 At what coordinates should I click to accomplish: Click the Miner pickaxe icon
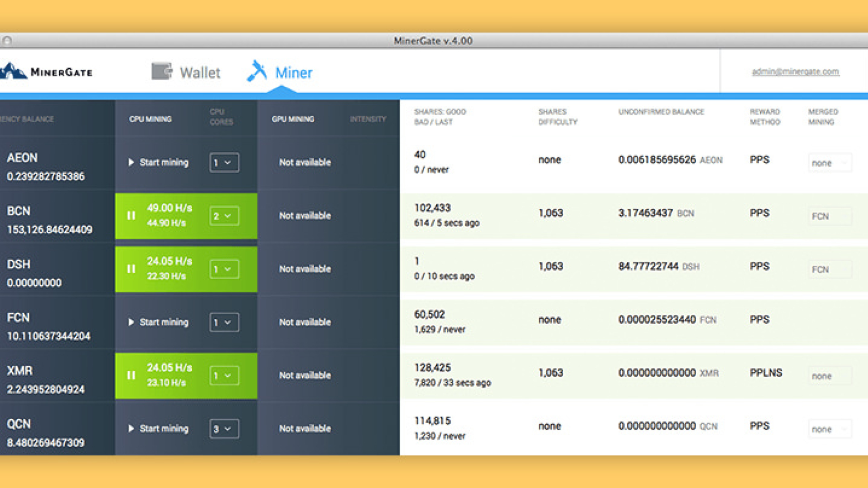(x=257, y=71)
